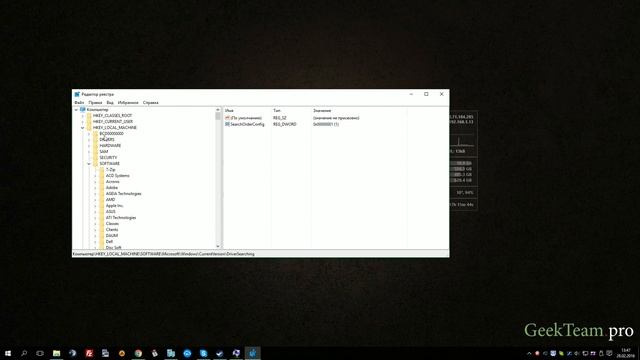Expand the BCD00000000 key

coord(89,133)
